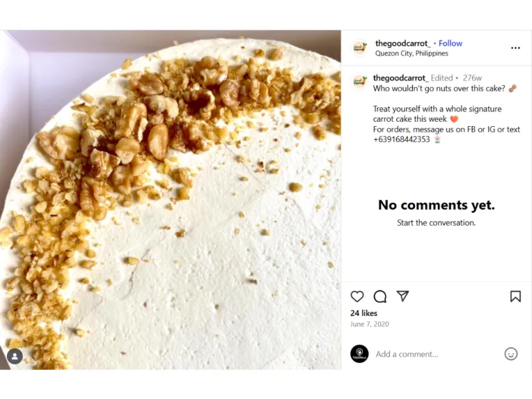This screenshot has height=399, width=532.
Task: Click the June 7, 2020 date
Action: pos(370,324)
